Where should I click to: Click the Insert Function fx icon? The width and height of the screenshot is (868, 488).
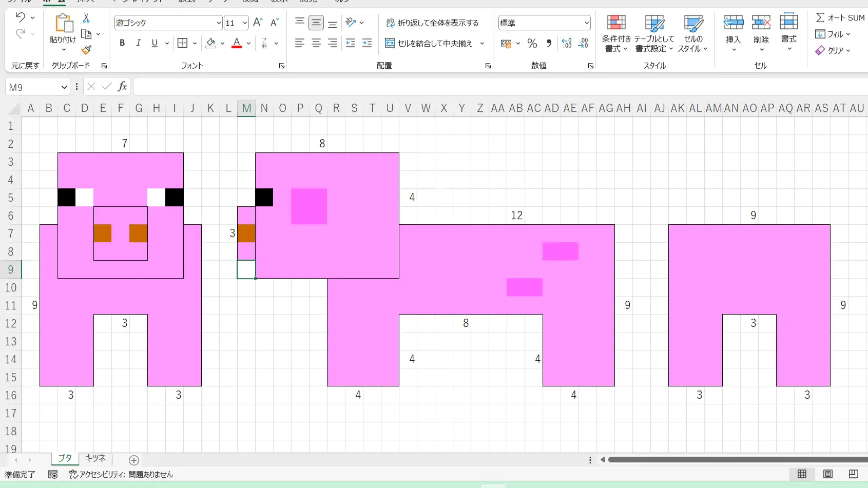(x=122, y=86)
